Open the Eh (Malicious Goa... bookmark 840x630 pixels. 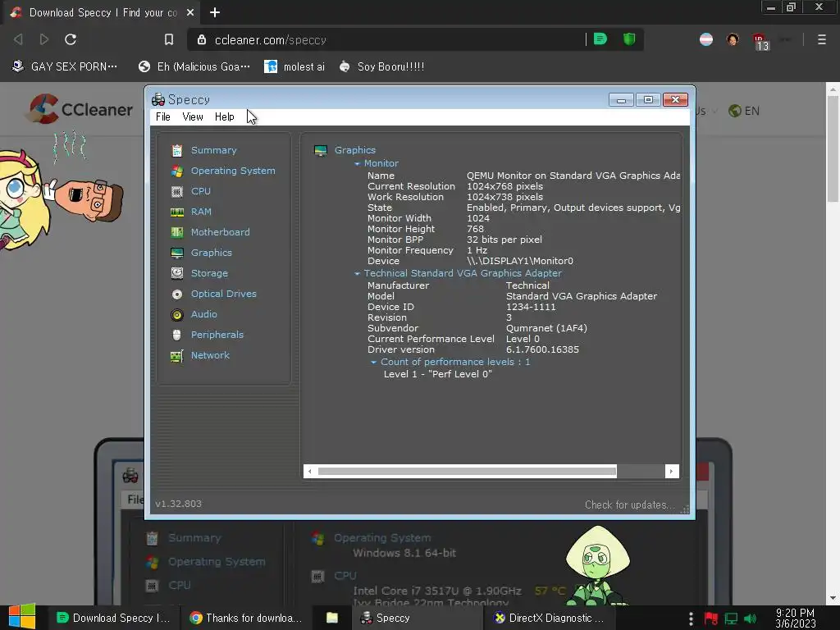(x=194, y=66)
